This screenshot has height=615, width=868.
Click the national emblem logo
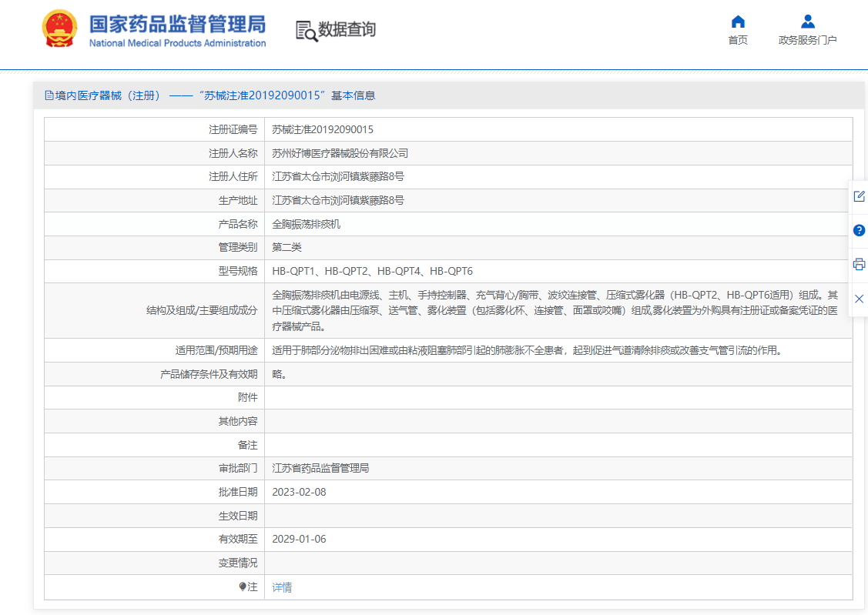tap(59, 28)
